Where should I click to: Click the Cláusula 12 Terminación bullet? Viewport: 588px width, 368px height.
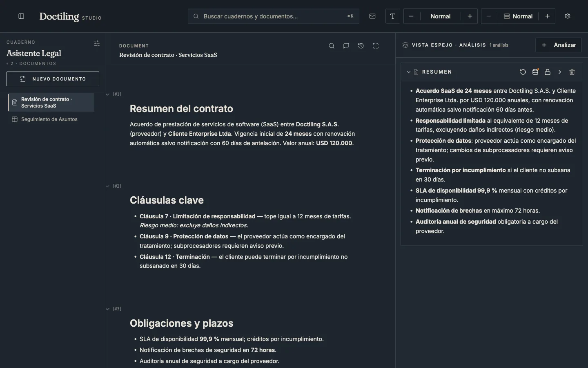[x=243, y=261]
